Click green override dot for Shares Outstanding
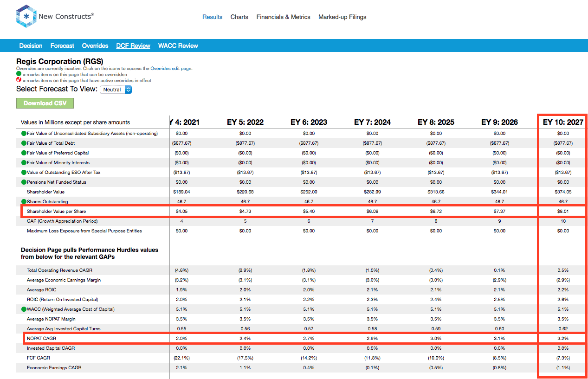 24,202
